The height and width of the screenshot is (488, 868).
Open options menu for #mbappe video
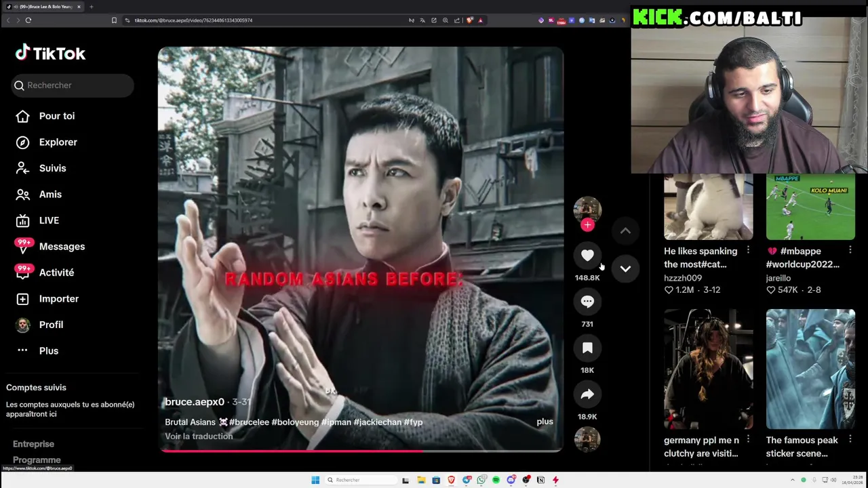point(850,251)
